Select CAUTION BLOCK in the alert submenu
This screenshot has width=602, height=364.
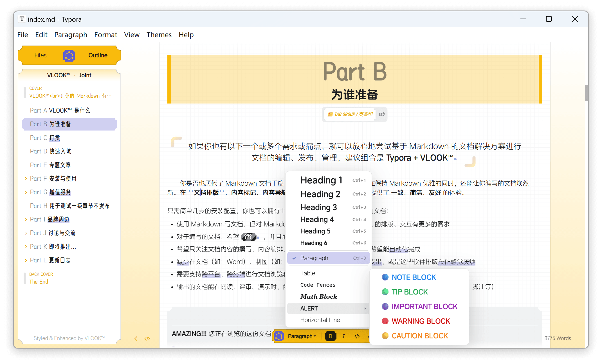(x=419, y=336)
